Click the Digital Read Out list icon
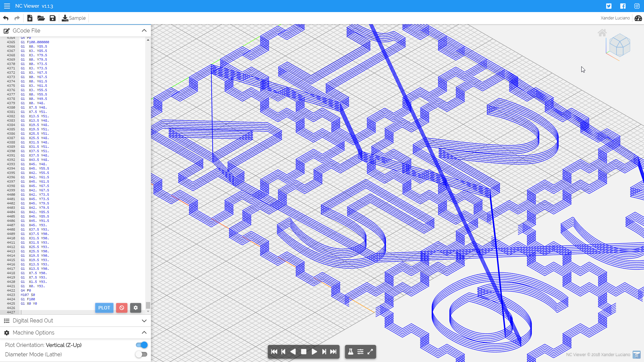644x362 pixels. (x=7, y=321)
